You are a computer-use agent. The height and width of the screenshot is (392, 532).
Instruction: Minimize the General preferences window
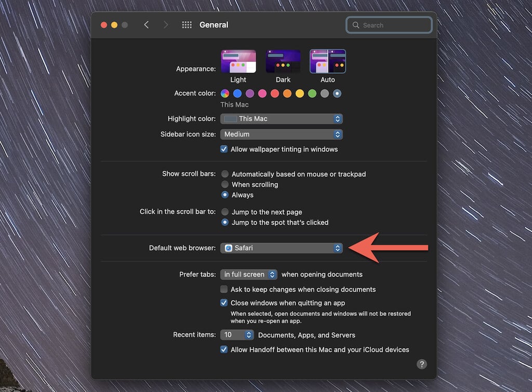pos(114,25)
